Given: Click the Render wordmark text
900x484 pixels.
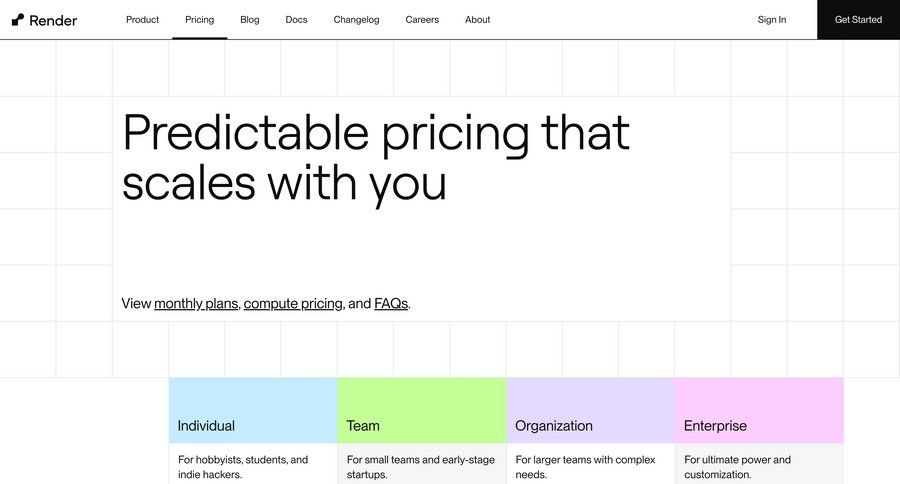Looking at the screenshot, I should [x=53, y=20].
